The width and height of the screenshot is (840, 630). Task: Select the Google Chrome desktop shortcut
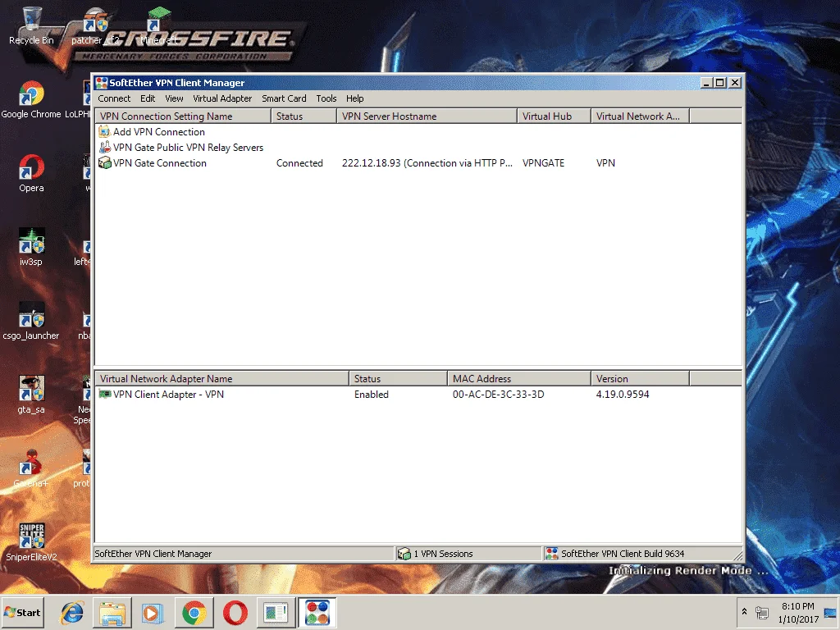(x=31, y=99)
